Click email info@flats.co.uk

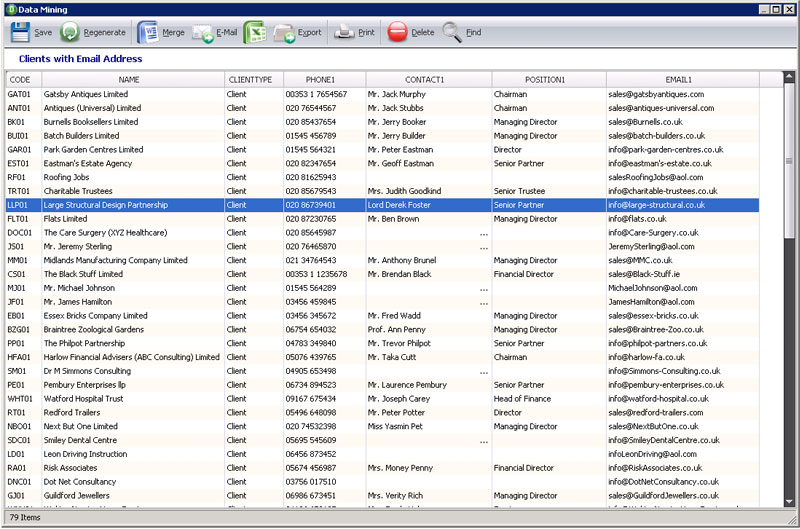[x=637, y=219]
